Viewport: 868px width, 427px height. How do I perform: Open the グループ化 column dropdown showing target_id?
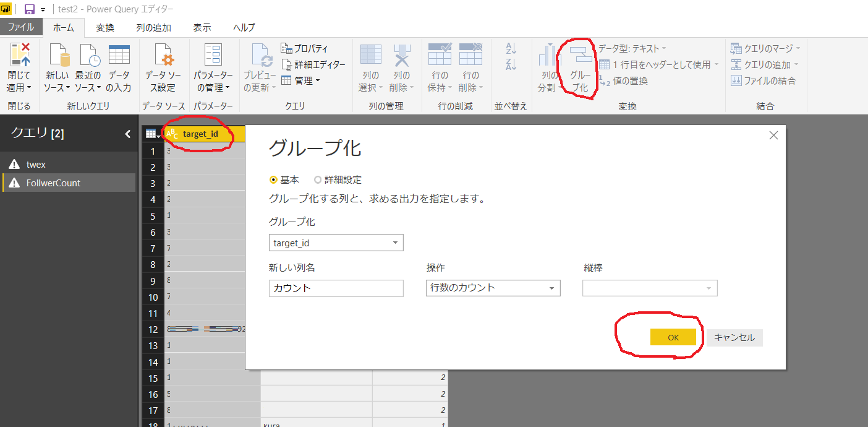coord(395,243)
